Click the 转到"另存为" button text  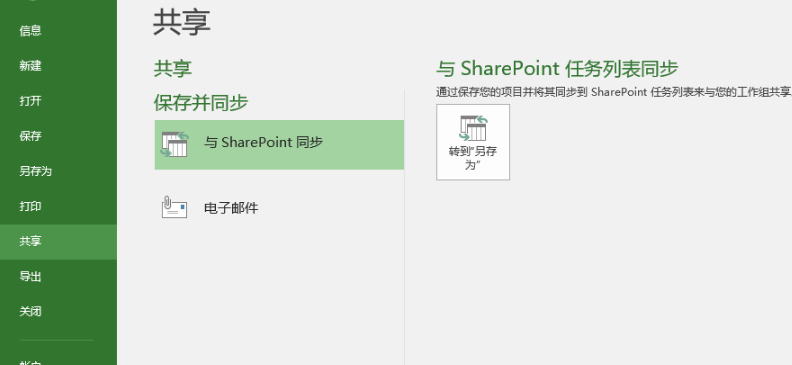pos(473,158)
